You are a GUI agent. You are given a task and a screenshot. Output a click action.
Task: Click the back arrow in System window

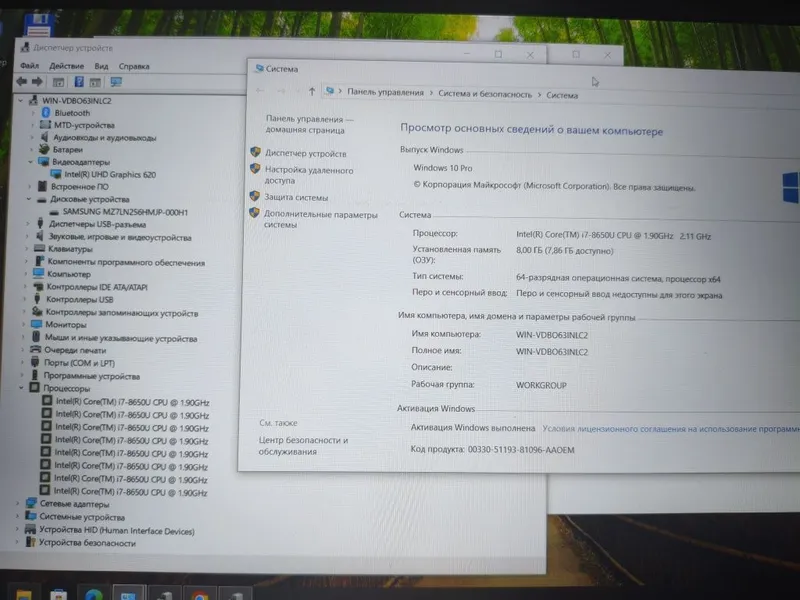click(260, 90)
